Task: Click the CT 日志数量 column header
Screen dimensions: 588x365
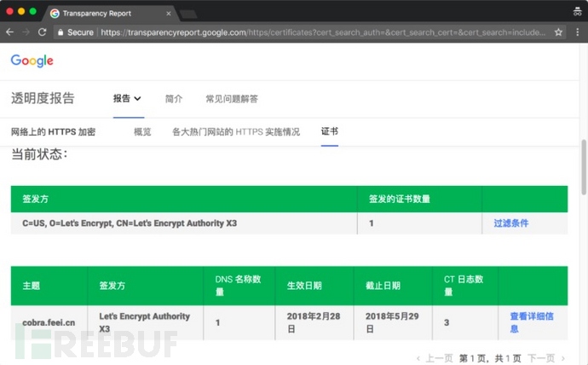Action: 464,286
